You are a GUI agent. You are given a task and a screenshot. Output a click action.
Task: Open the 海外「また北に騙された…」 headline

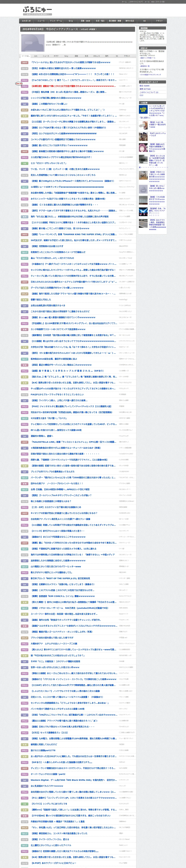point(70,217)
